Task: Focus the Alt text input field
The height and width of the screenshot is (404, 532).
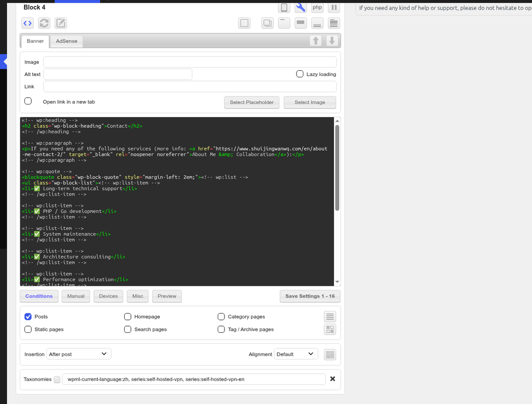Action: tap(118, 74)
